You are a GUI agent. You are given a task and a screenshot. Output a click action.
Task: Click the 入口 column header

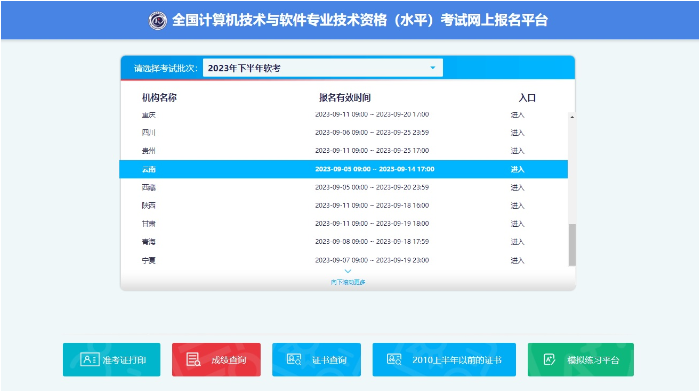point(527,98)
